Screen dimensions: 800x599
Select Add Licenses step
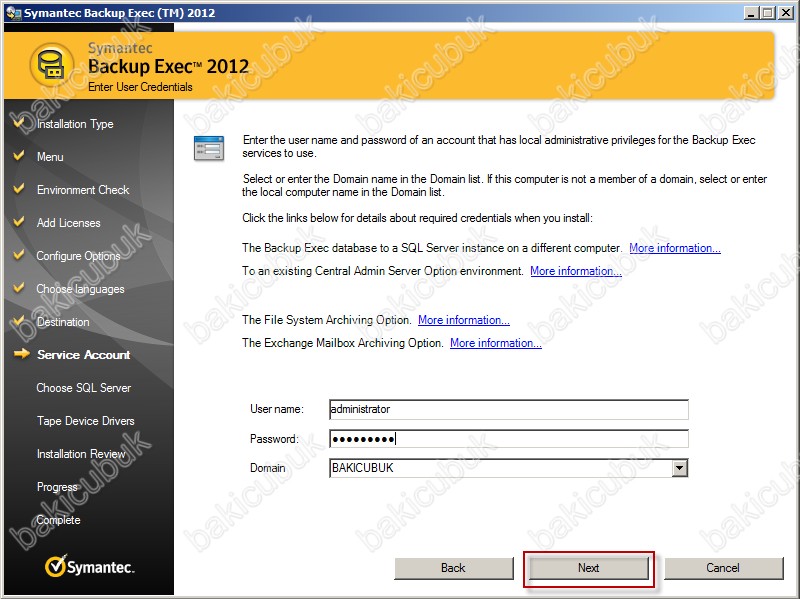68,223
